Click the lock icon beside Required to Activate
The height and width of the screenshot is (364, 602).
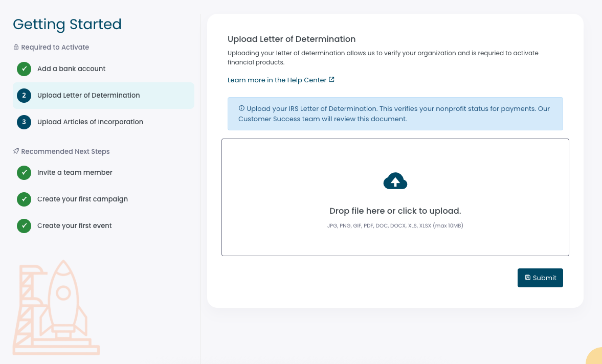pos(15,47)
